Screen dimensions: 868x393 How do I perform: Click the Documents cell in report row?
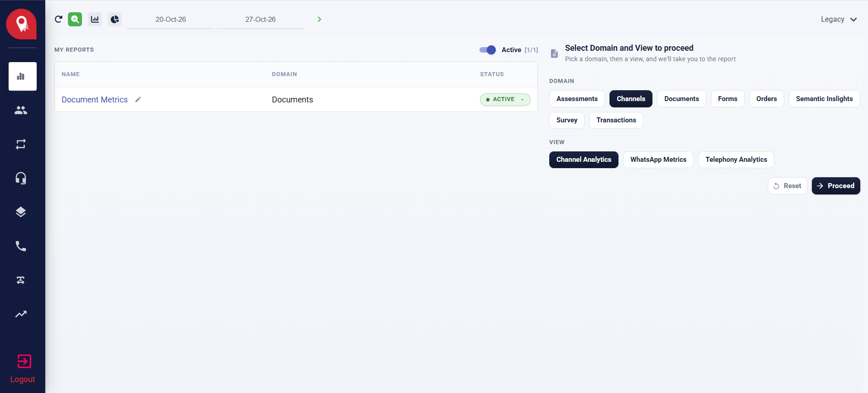[293, 100]
